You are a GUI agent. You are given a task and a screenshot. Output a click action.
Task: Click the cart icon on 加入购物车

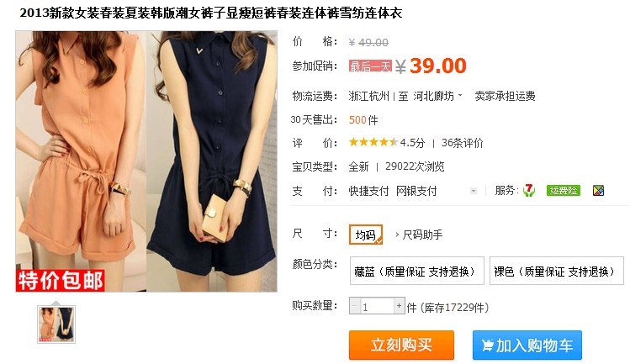pos(487,346)
